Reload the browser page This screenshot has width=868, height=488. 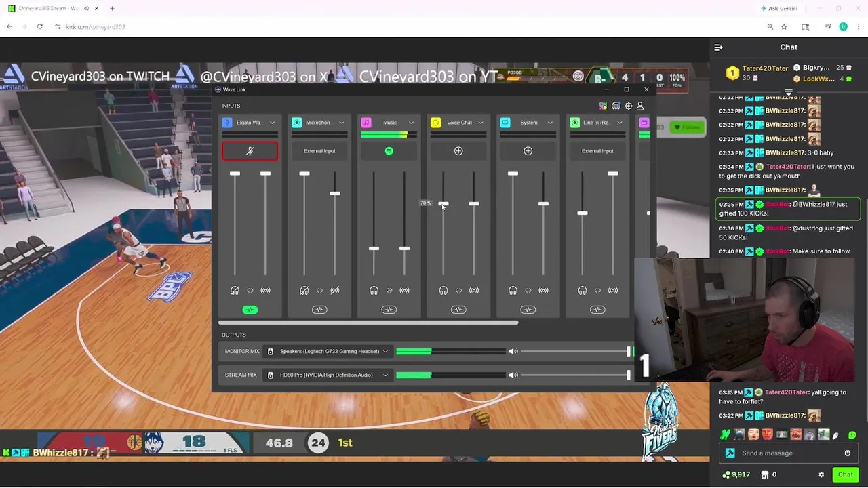coord(40,27)
